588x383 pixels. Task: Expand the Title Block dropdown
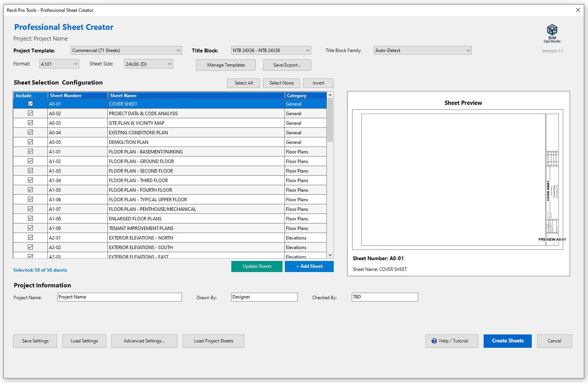tap(271, 51)
